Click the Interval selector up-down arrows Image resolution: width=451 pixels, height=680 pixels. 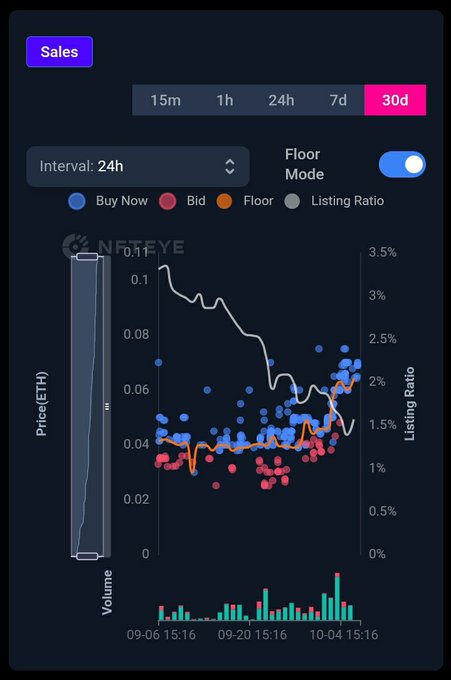[x=230, y=167]
